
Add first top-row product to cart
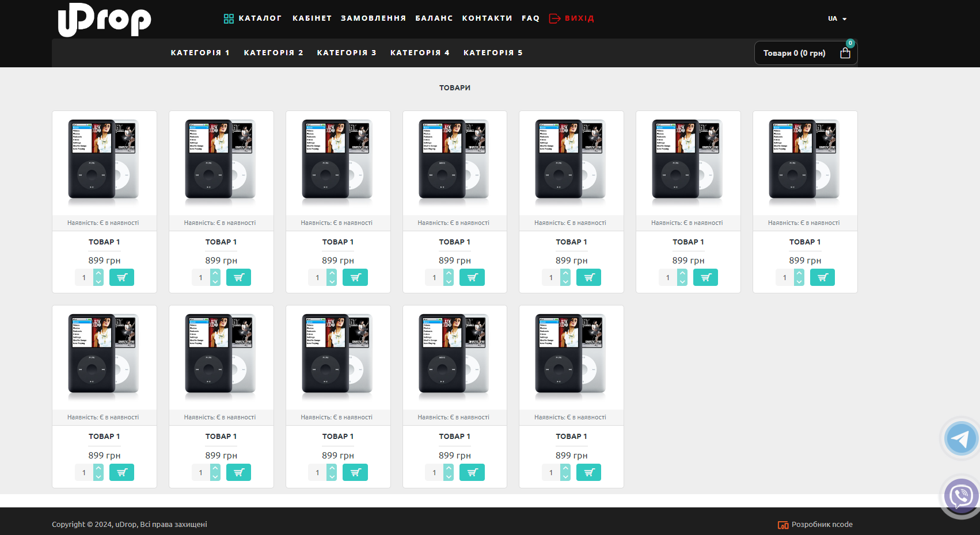[x=121, y=277]
